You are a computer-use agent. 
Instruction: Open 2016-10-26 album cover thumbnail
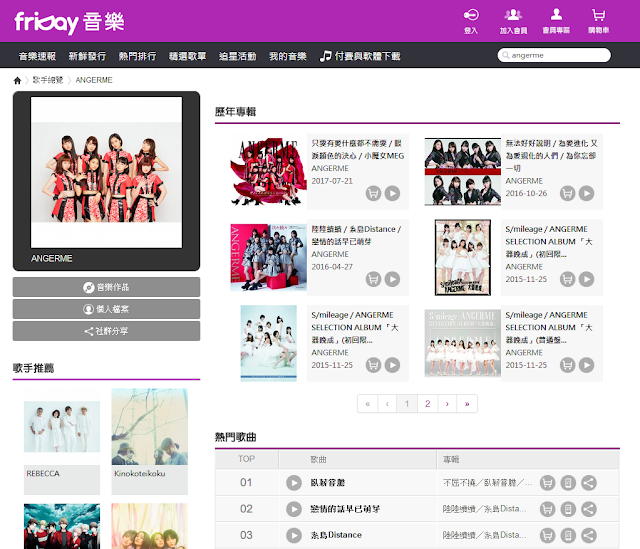point(462,171)
